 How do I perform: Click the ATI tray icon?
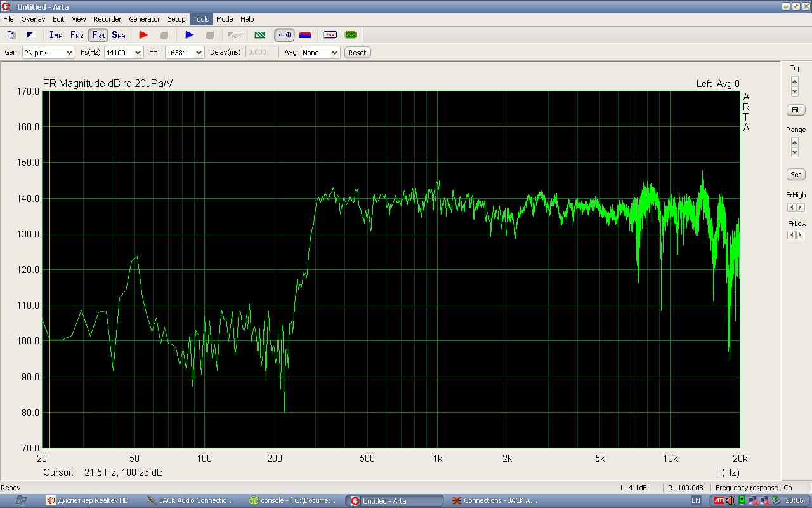(719, 500)
